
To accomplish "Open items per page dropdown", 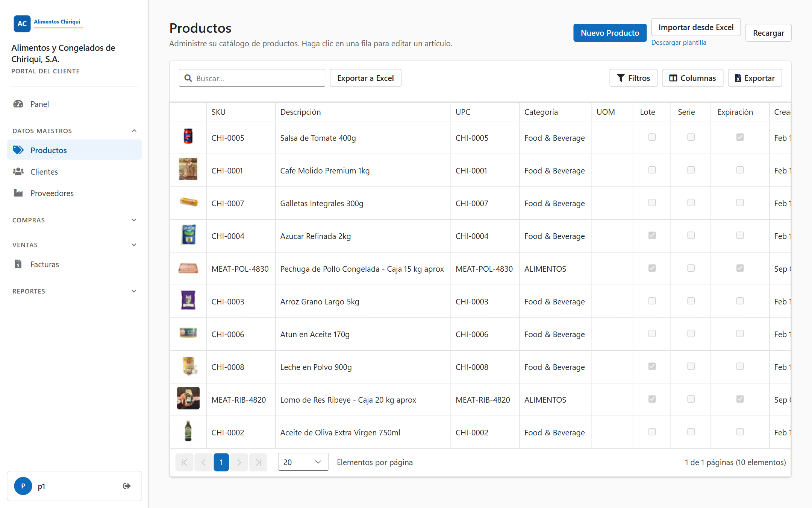I will click(x=303, y=462).
